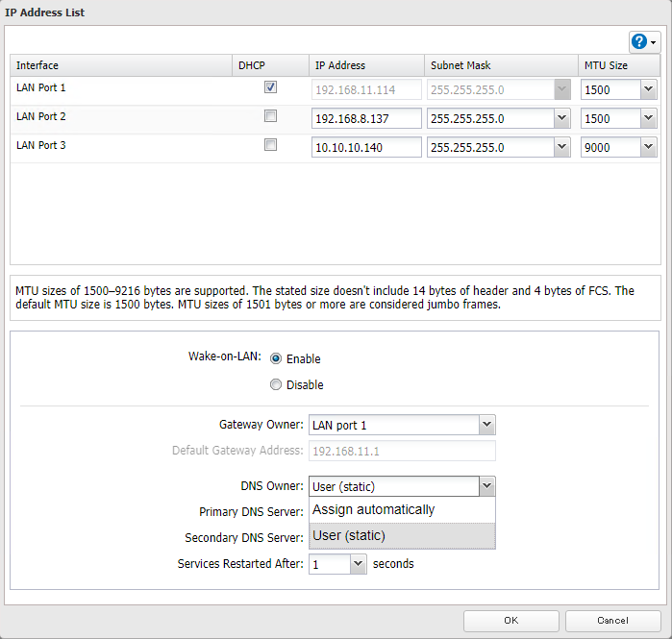Pick "User (static)" from DNS list
The image size is (672, 639).
click(x=349, y=535)
